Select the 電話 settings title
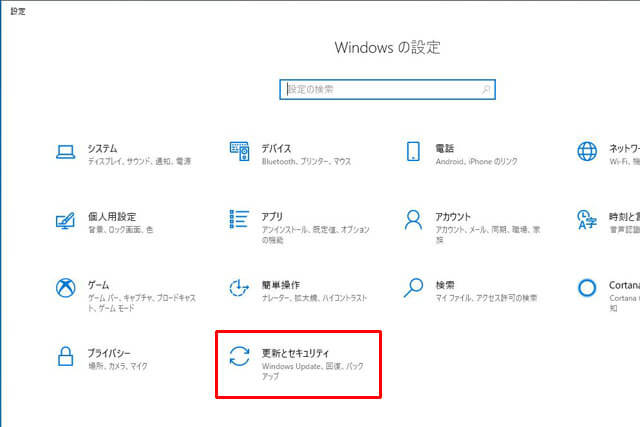This screenshot has height=427, width=640. click(x=445, y=148)
